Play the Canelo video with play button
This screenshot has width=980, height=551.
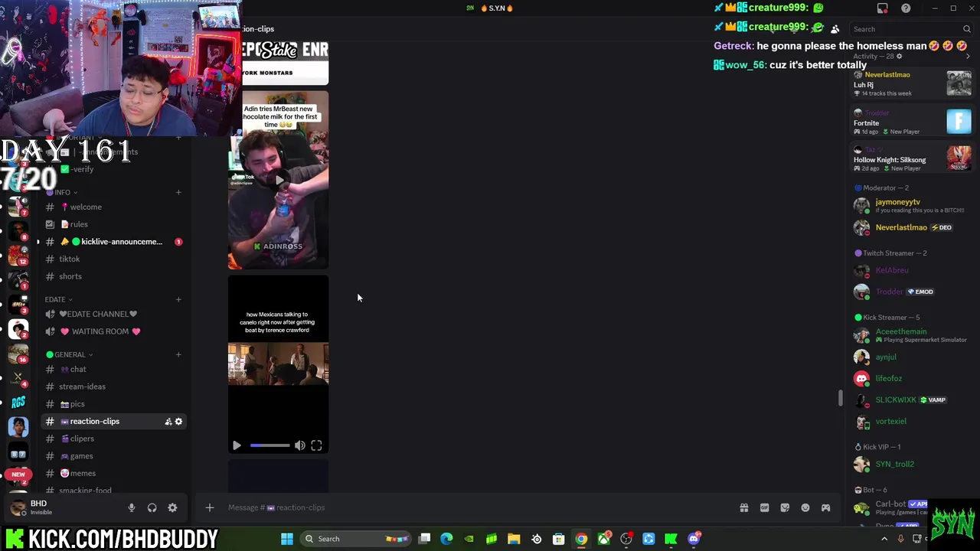[237, 445]
